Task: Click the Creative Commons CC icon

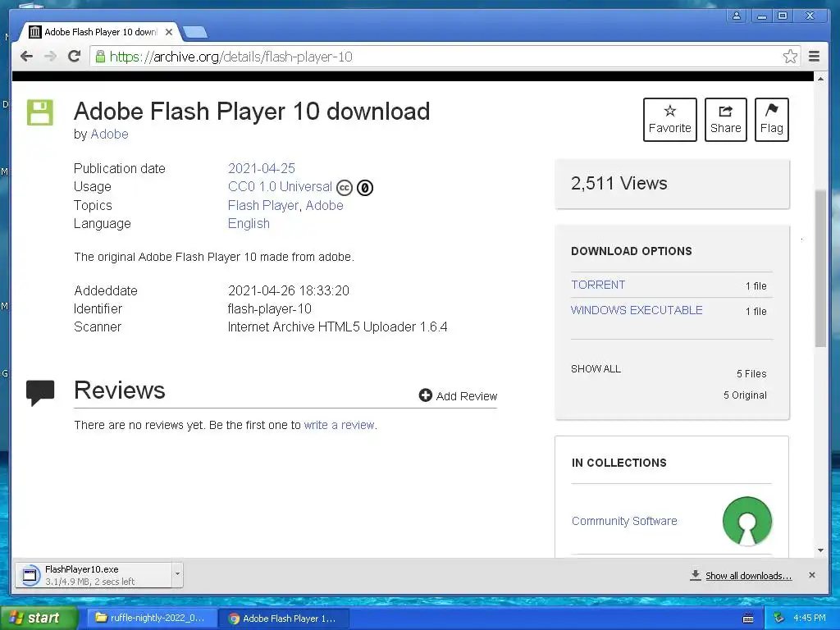Action: click(345, 188)
